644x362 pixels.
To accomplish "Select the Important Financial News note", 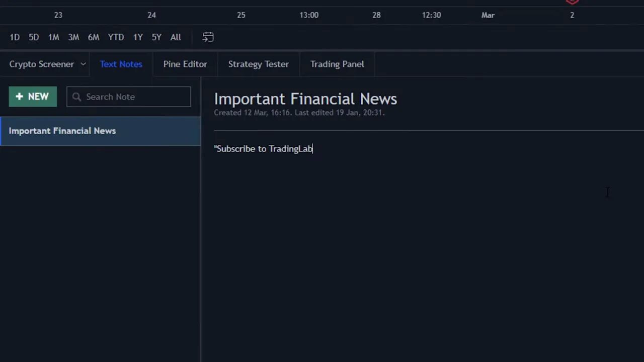I will coord(62,131).
